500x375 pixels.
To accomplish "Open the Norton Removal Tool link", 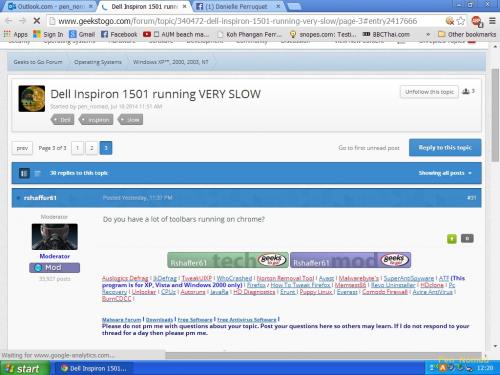I will pos(285,278).
